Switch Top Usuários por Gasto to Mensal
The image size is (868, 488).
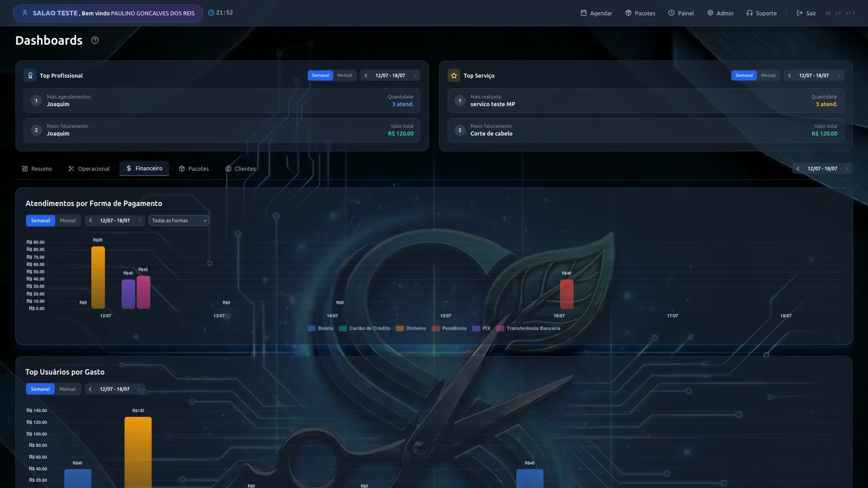(x=67, y=389)
